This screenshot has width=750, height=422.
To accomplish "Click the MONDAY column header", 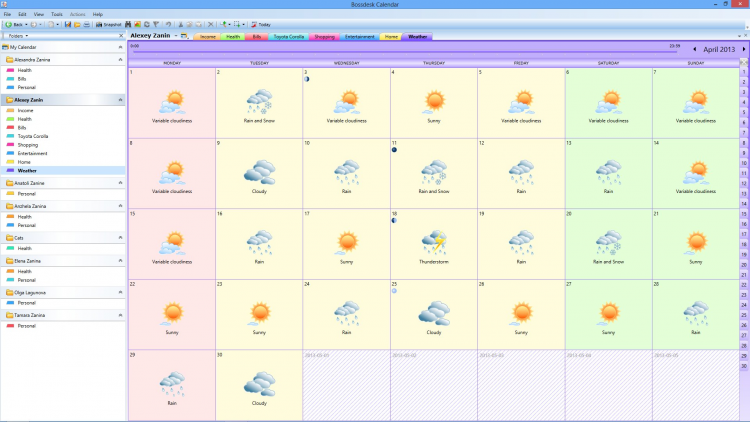I will point(172,63).
